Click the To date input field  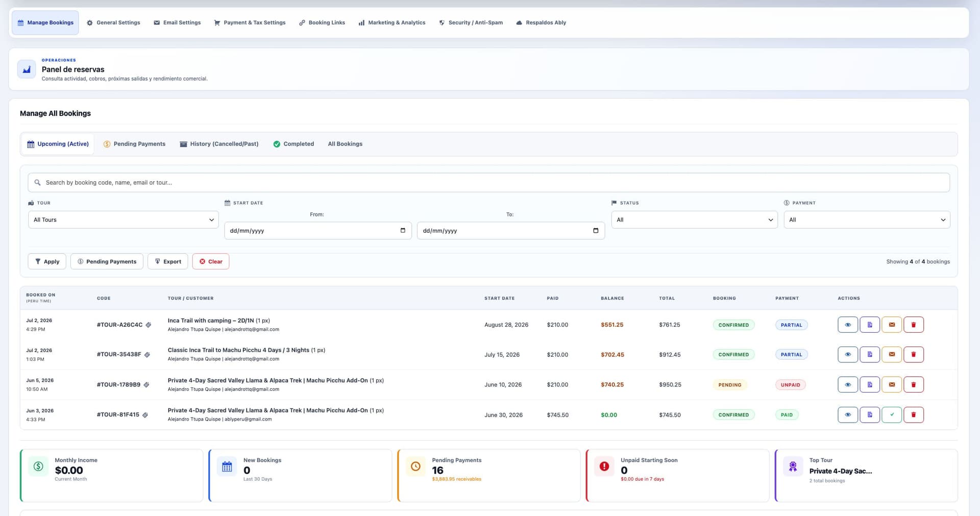pos(511,230)
